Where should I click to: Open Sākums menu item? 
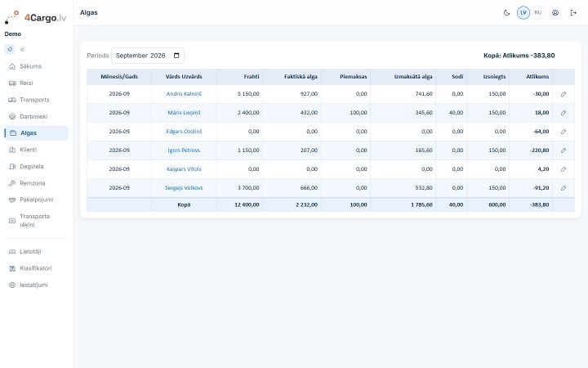click(37, 66)
